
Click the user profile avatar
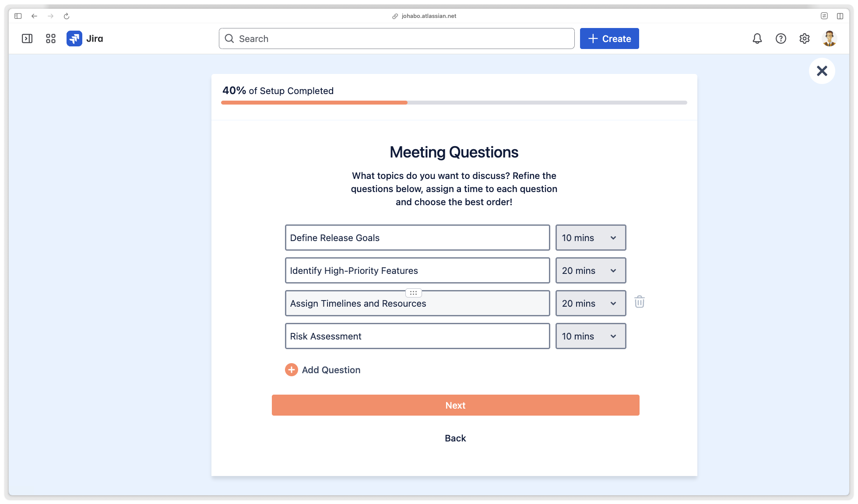(x=829, y=38)
